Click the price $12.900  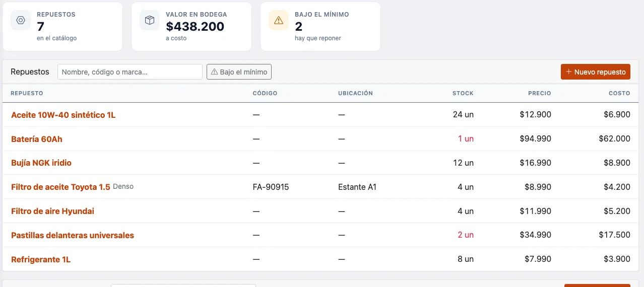click(x=535, y=114)
